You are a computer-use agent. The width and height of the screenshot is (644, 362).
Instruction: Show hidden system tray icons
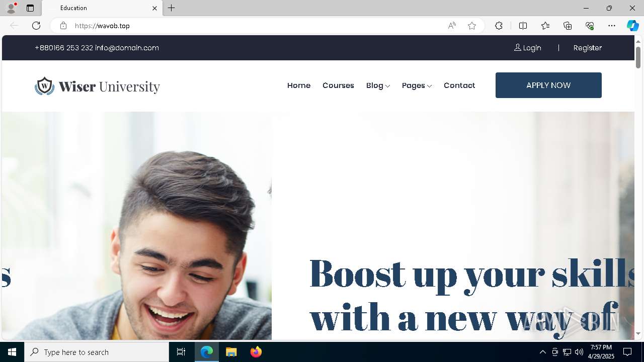542,352
